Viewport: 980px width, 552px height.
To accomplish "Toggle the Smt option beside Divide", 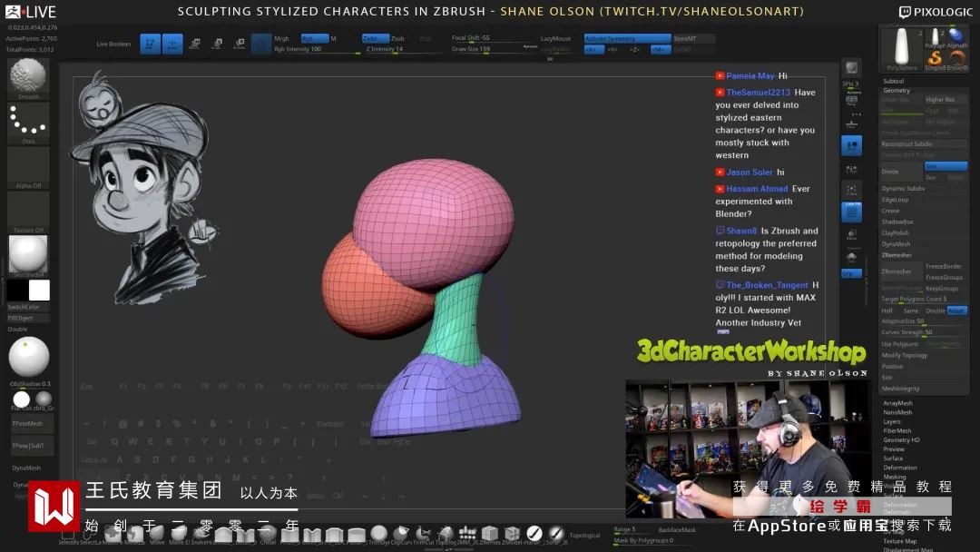I will click(946, 166).
